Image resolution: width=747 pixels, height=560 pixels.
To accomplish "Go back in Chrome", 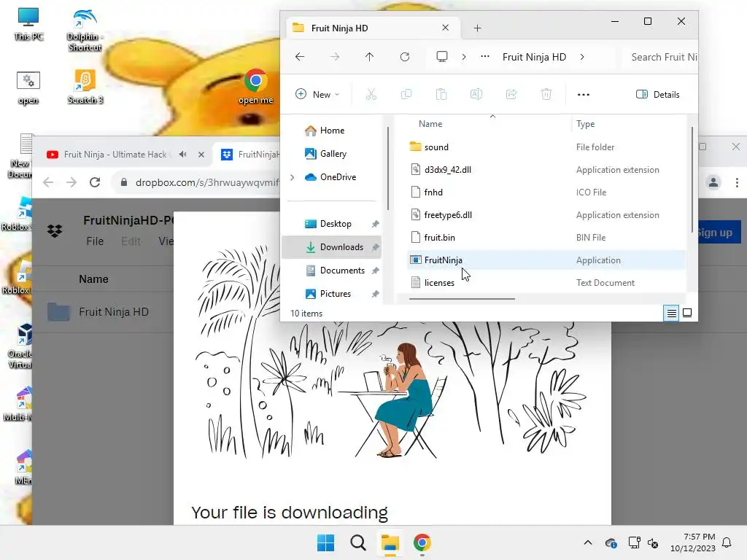I will [x=48, y=182].
